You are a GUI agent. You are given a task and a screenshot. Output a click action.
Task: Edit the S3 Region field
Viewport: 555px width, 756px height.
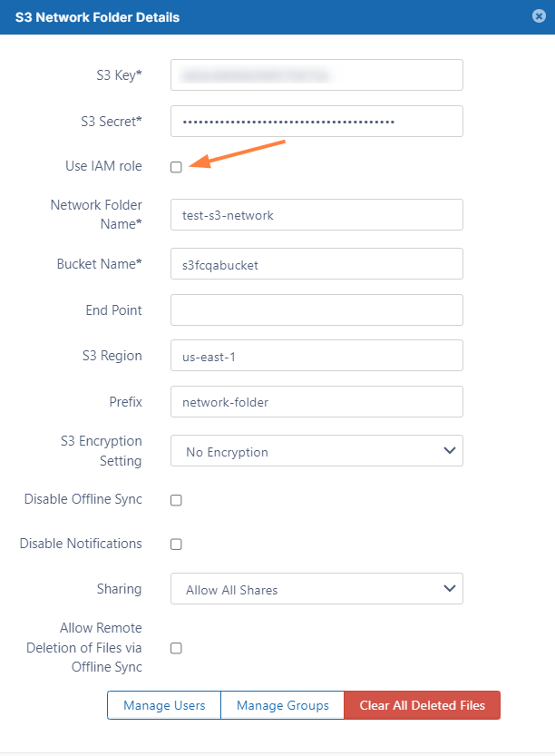coord(316,356)
